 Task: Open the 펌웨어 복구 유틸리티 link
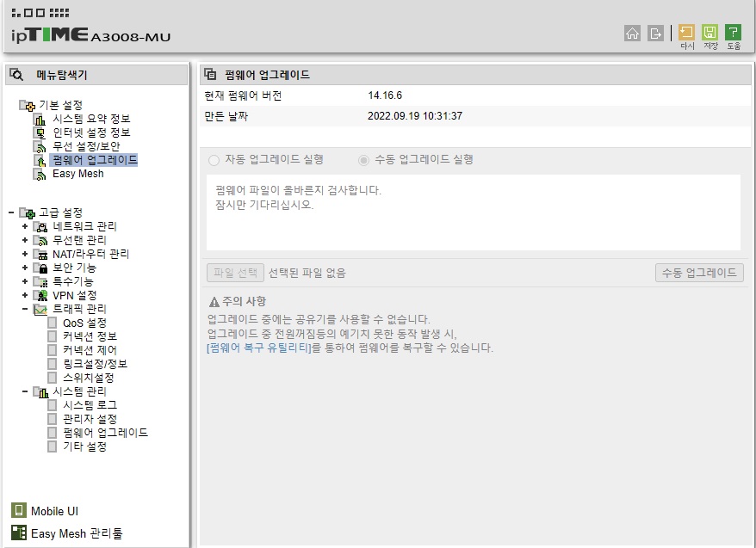259,348
